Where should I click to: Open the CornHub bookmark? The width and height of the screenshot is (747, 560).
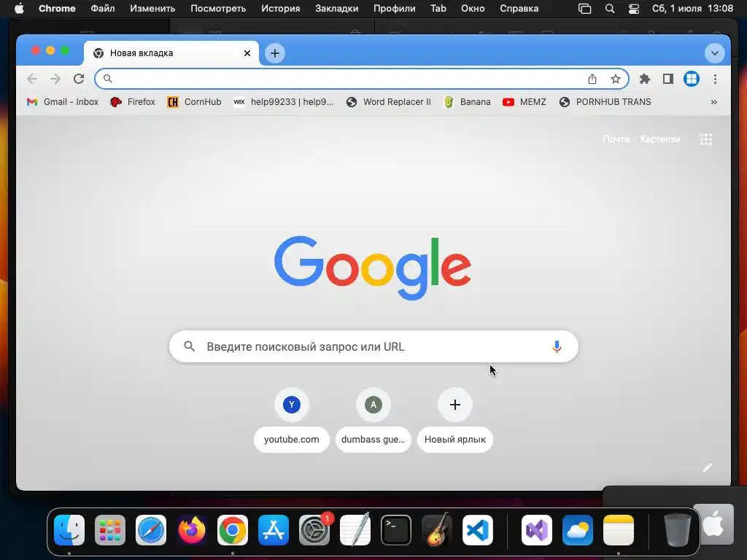[x=194, y=102]
